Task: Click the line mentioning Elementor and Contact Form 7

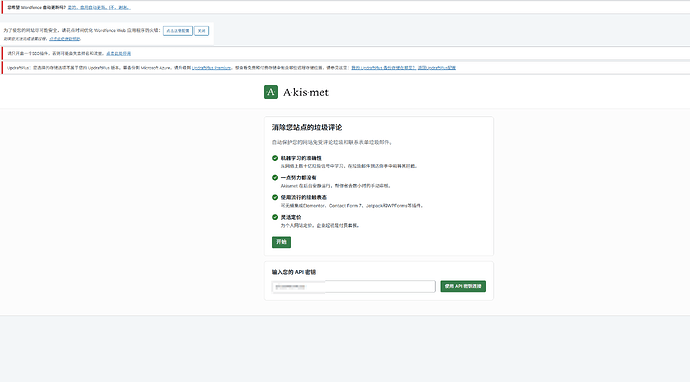Action: [x=352, y=206]
